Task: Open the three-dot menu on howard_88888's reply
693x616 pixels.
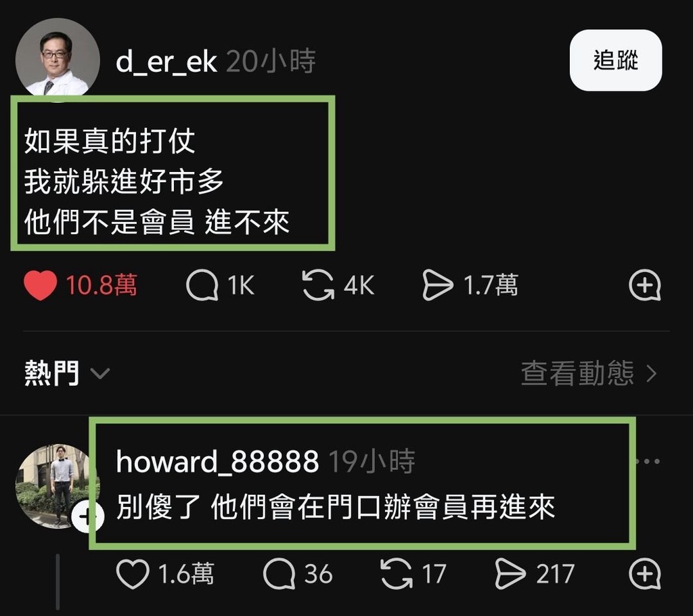Action: (648, 461)
